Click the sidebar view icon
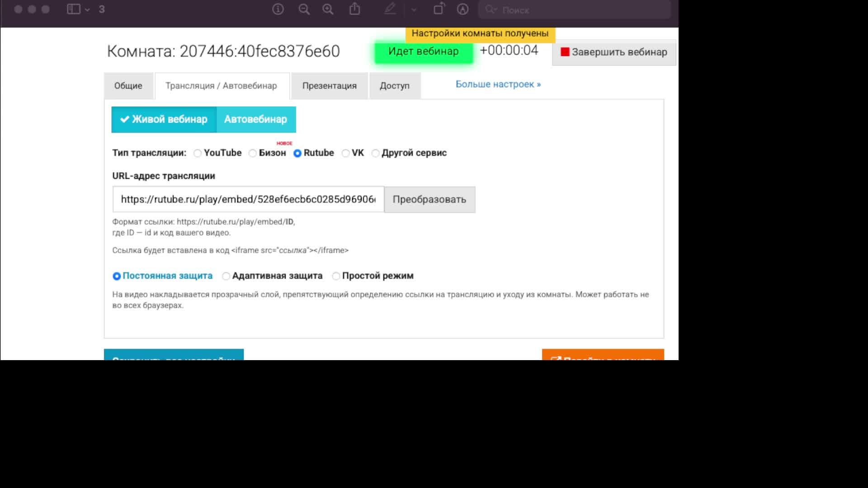The width and height of the screenshot is (868, 488). click(73, 9)
